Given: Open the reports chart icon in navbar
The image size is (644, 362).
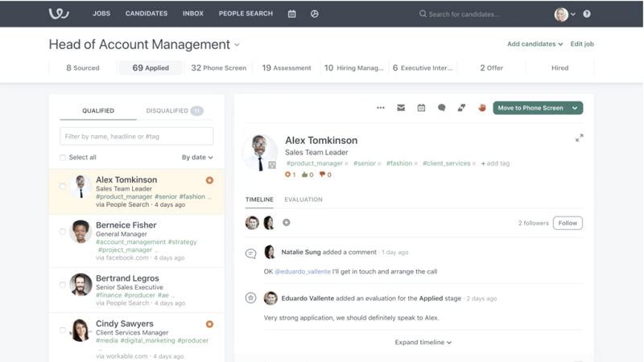Looking at the screenshot, I should coord(314,14).
